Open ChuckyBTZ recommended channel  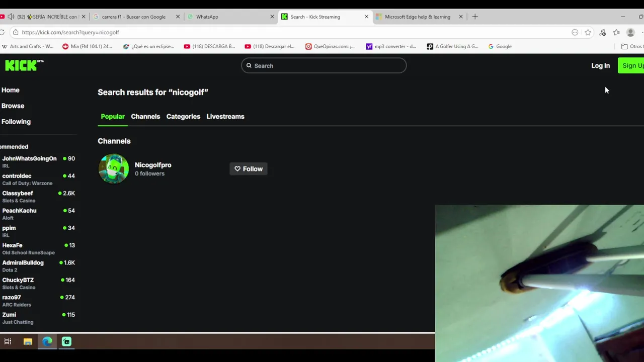pos(38,283)
